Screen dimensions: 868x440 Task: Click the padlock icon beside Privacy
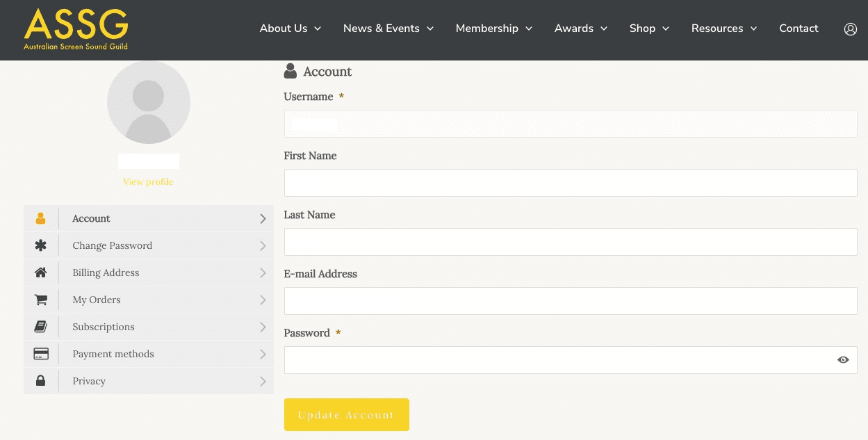[40, 381]
